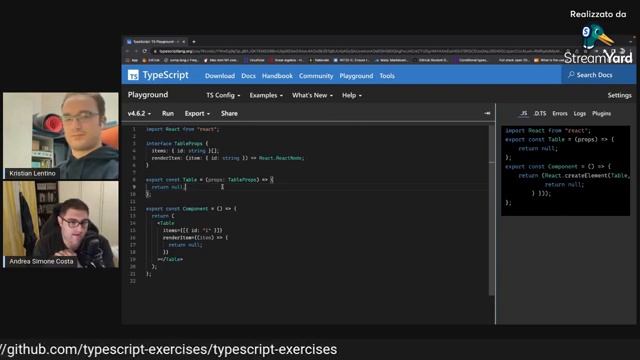640x360 pixels.
Task: Switch to the JS output tab
Action: pos(524,113)
